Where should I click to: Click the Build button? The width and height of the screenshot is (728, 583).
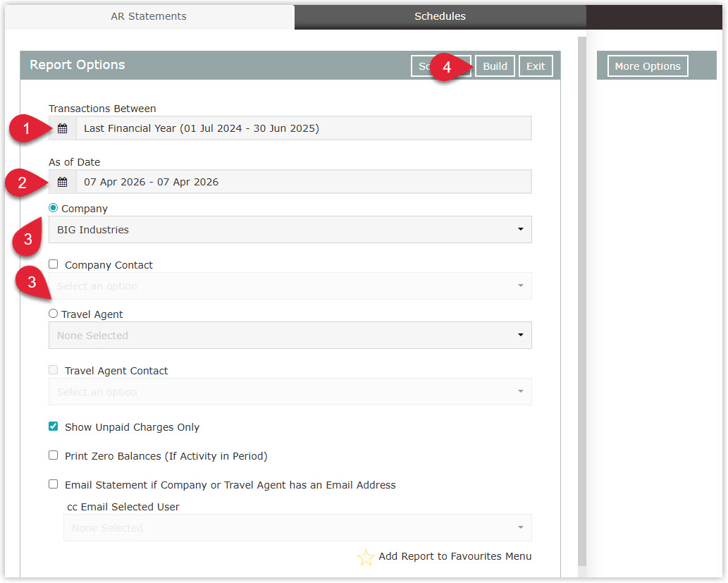pos(495,66)
